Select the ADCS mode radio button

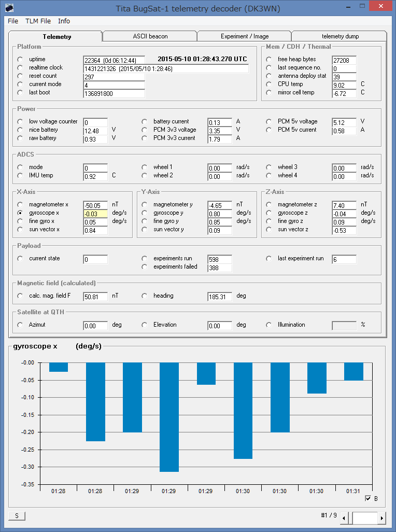pyautogui.click(x=20, y=167)
